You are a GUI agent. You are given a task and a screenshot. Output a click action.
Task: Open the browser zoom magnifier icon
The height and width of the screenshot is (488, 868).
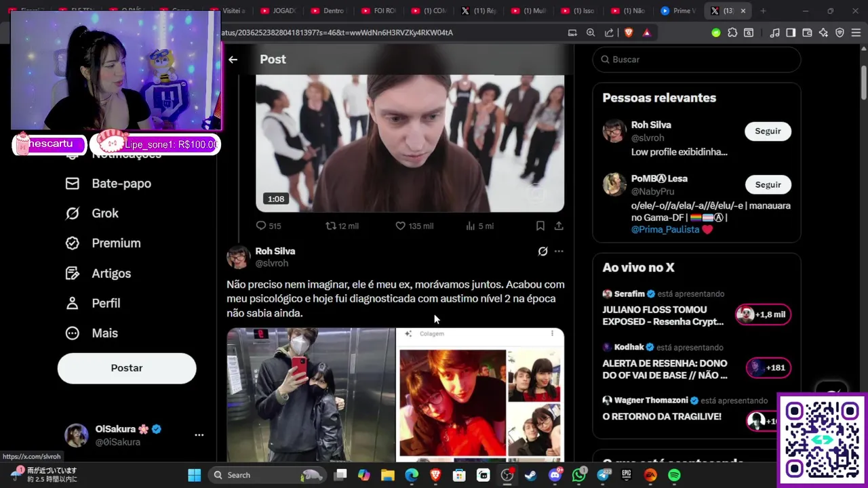pyautogui.click(x=591, y=33)
